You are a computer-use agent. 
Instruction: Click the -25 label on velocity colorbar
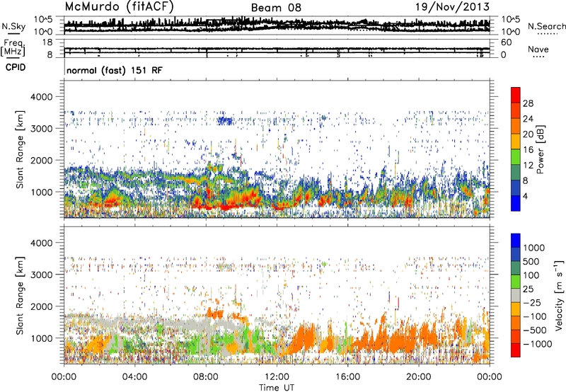(x=531, y=303)
